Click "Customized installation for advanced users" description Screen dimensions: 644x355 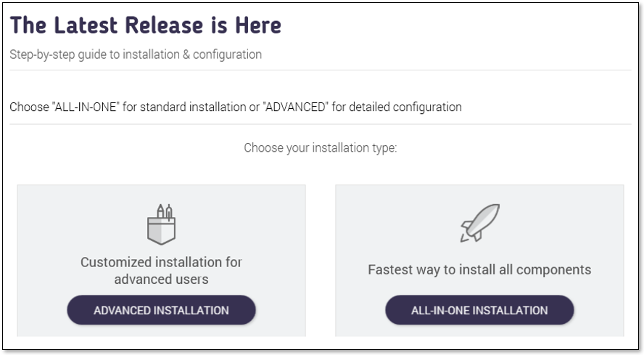pyautogui.click(x=162, y=271)
